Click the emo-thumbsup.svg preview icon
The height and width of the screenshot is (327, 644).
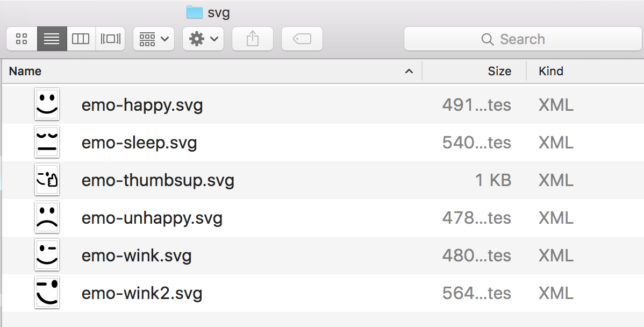[x=47, y=180]
